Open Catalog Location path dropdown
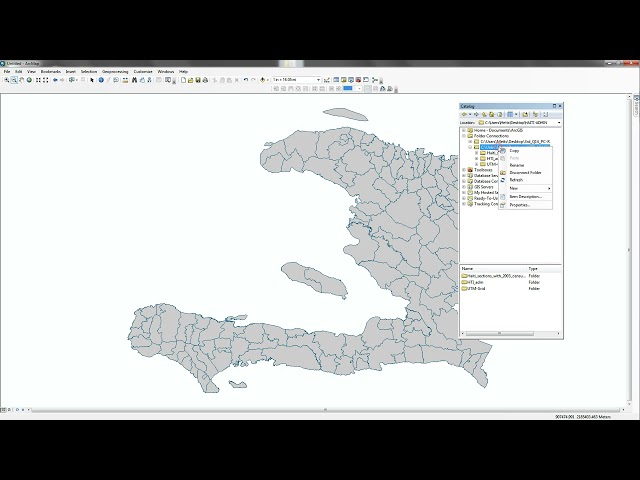 click(x=559, y=122)
